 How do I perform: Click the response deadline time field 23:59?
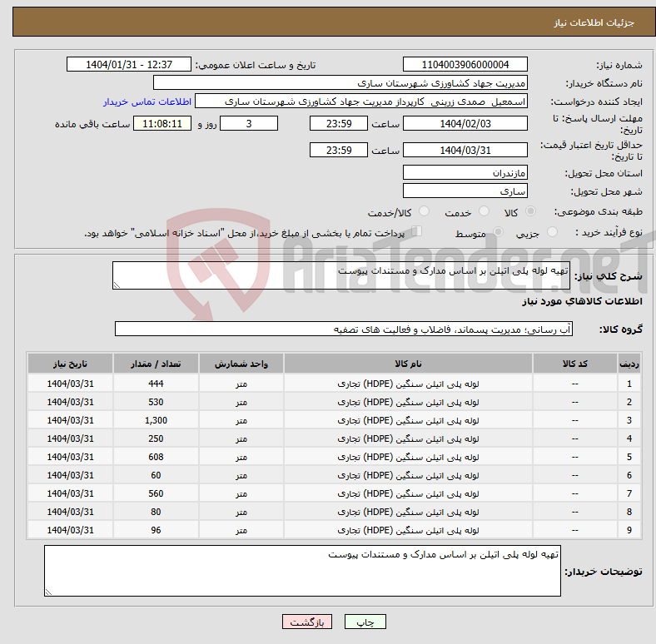click(339, 123)
